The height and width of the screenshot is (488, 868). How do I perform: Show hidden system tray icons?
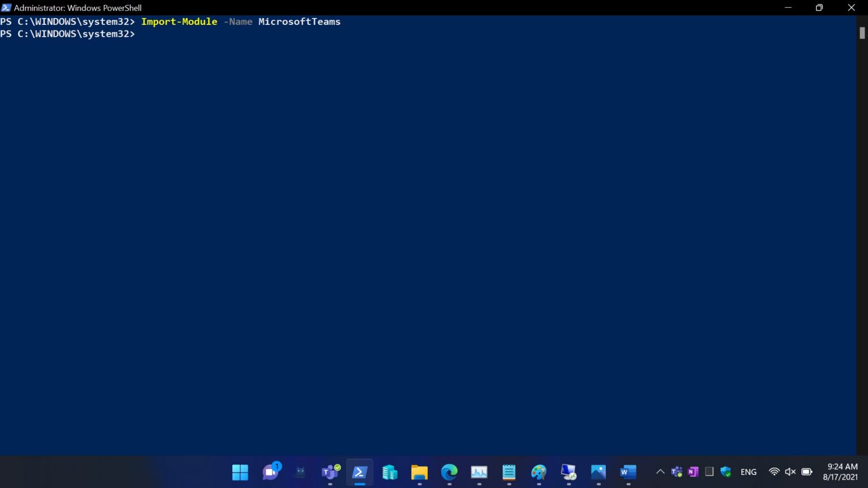[660, 472]
